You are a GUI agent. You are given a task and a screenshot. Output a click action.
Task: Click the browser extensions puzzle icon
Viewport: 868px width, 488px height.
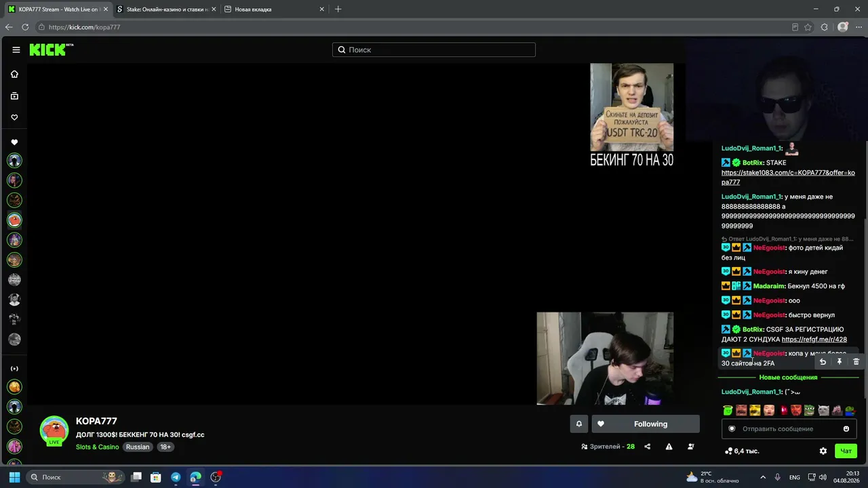(825, 27)
